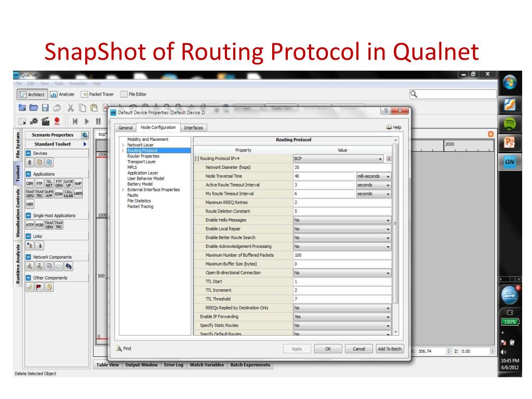This screenshot has height=399, width=532.
Task: Select the VBR application tool
Action: pos(30,204)
